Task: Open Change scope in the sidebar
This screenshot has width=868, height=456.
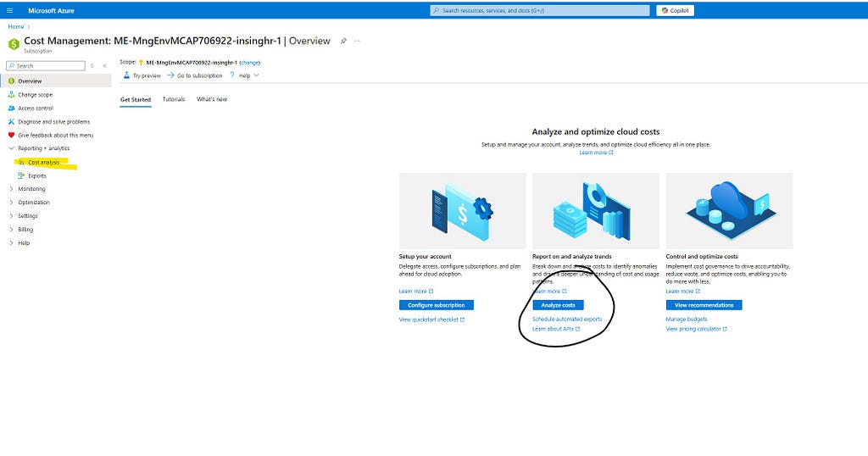Action: (x=35, y=95)
